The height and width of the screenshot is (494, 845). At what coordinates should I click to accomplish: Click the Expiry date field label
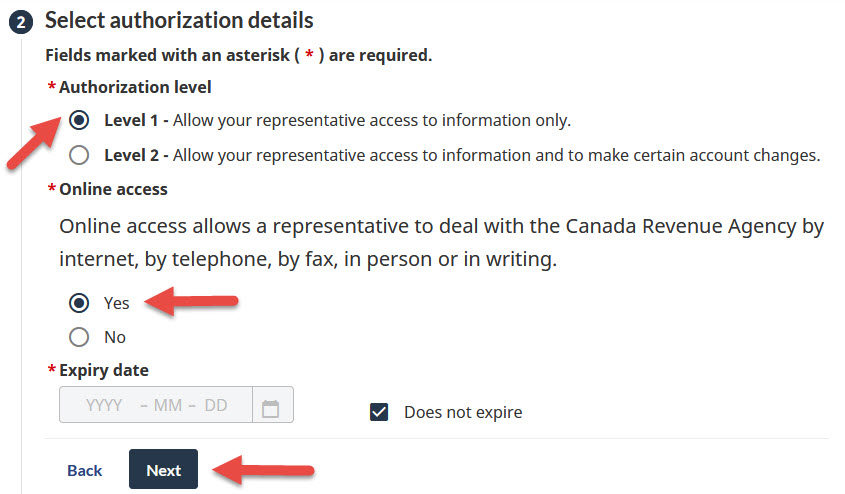click(104, 370)
